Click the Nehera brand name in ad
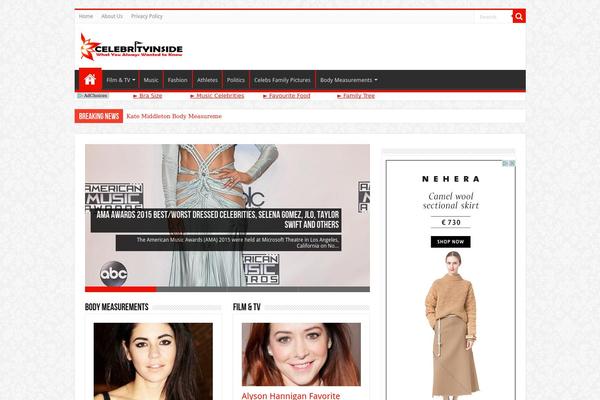 [x=451, y=179]
